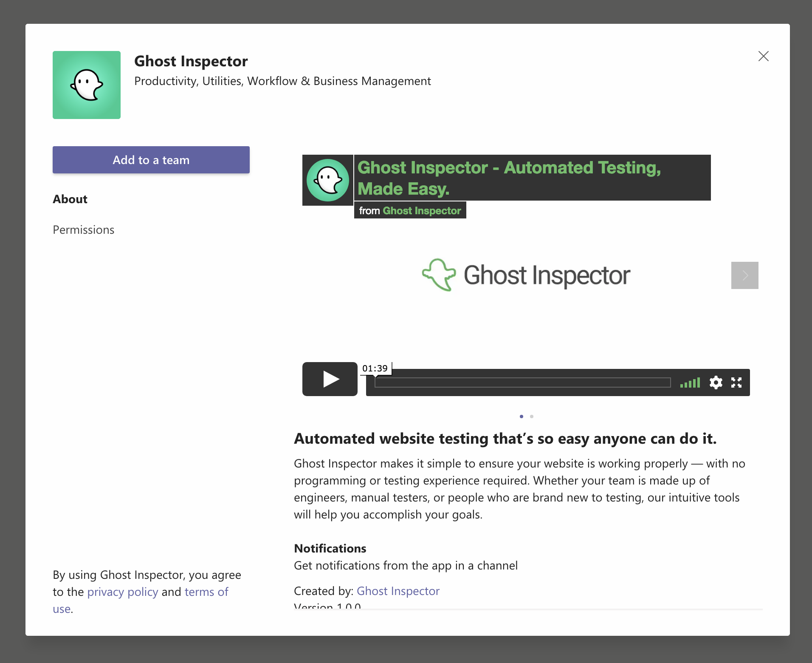Open the terms of use link
The height and width of the screenshot is (663, 812).
pos(206,592)
